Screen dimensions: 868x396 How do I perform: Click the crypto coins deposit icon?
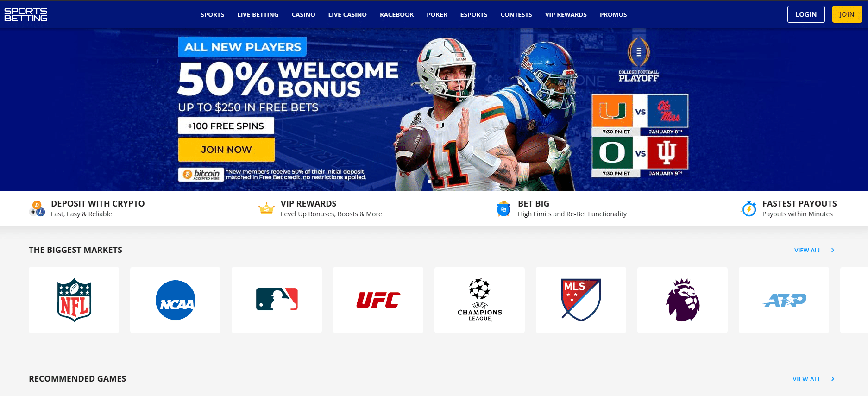pyautogui.click(x=37, y=208)
